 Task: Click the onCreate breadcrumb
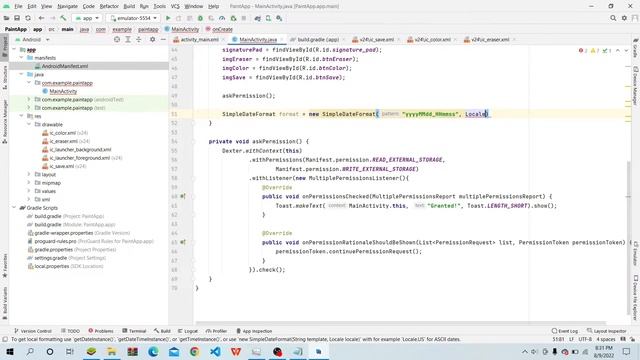219,29
